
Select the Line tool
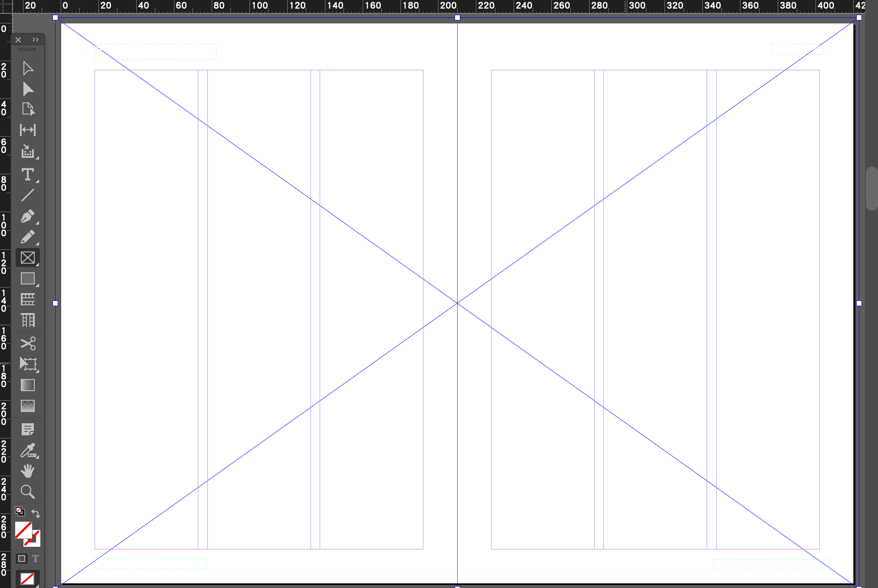28,195
